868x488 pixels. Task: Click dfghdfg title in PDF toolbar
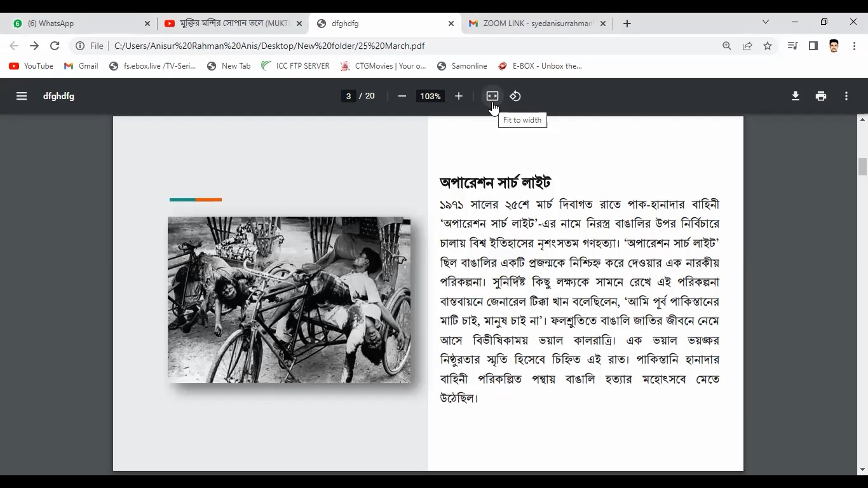coord(58,96)
